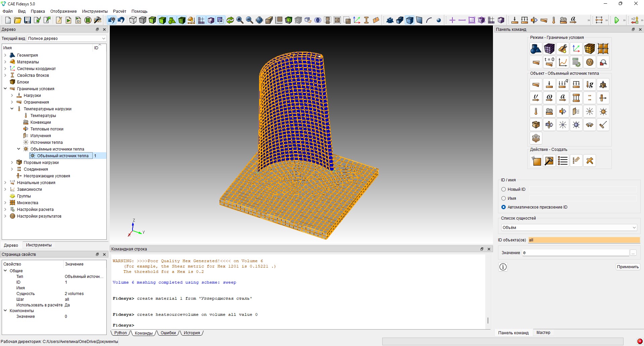Click the green play run icon in toolbar
This screenshot has height=346, width=644.
616,20
